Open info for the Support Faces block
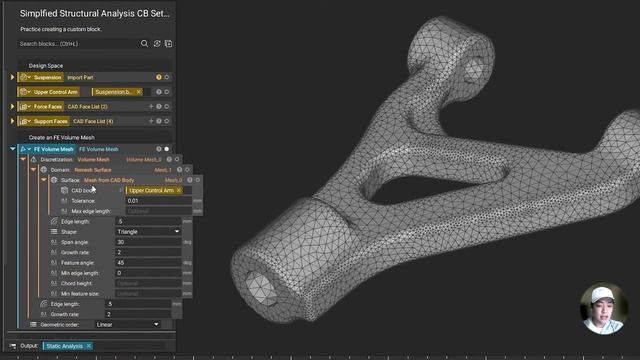This screenshot has height=360, width=640. pyautogui.click(x=159, y=121)
